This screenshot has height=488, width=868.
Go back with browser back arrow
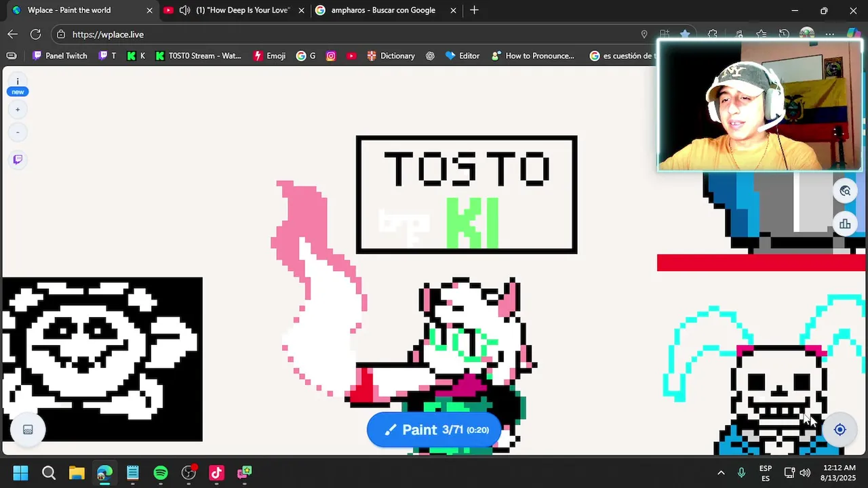coord(13,34)
